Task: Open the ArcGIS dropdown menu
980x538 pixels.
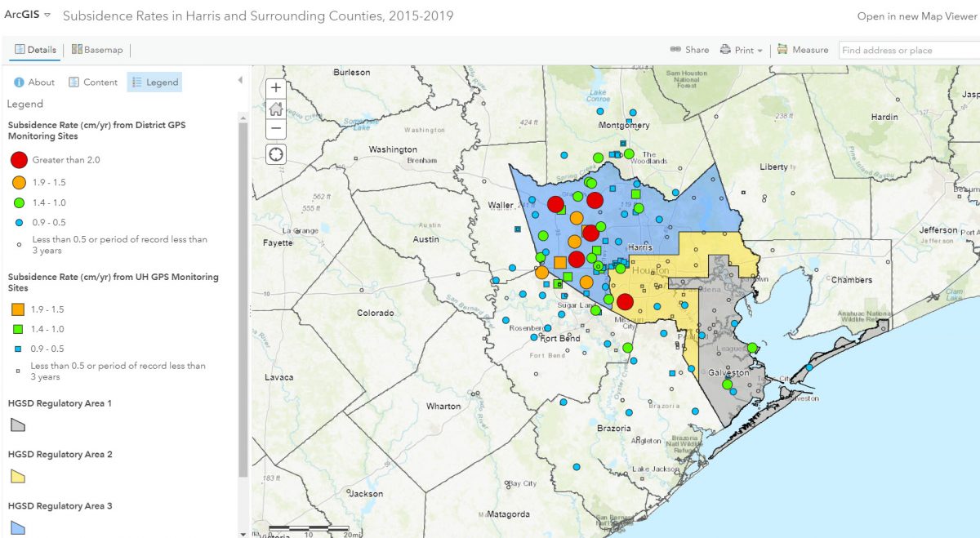Action: click(29, 14)
